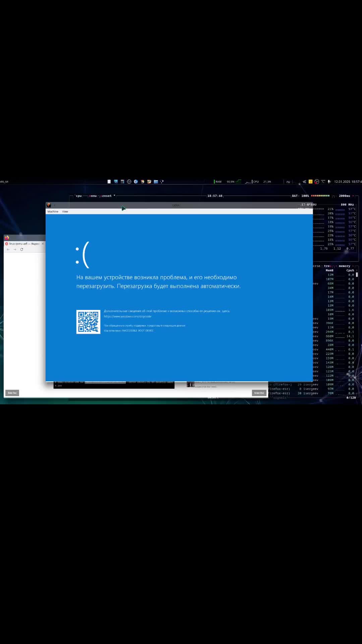This screenshot has width=362, height=644.
Task: Click the MemB column header in btop
Action: click(329, 270)
